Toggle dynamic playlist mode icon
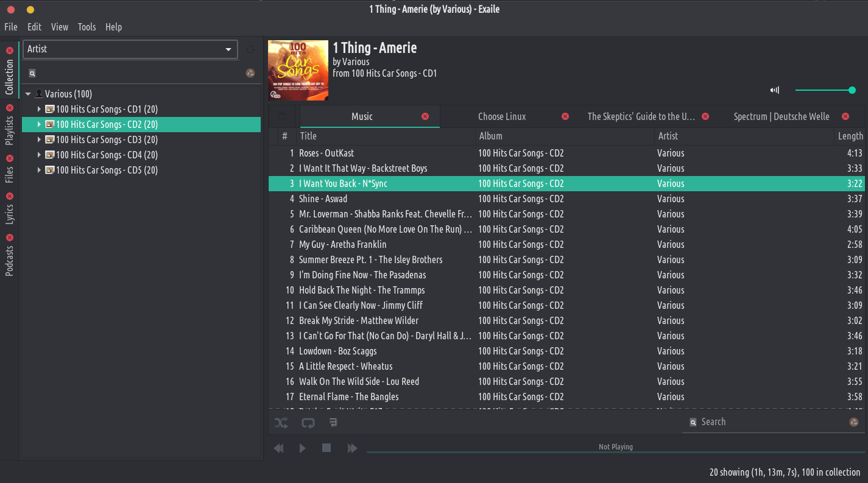The height and width of the screenshot is (483, 868). click(x=333, y=422)
